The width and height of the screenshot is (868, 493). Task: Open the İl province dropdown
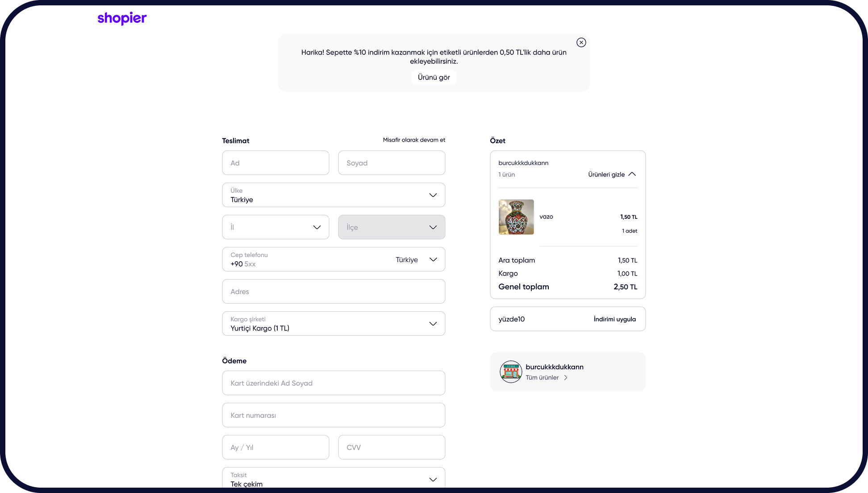tap(275, 227)
